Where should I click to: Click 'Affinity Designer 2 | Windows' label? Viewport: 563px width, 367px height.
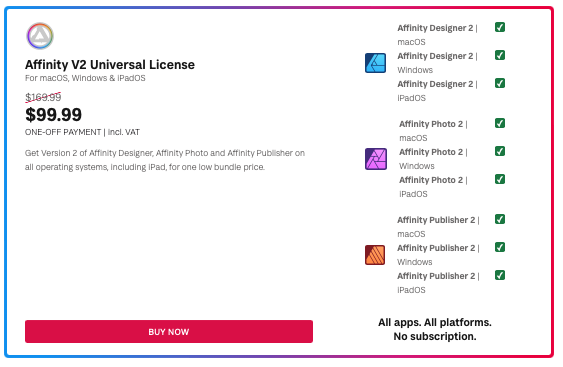[437, 63]
